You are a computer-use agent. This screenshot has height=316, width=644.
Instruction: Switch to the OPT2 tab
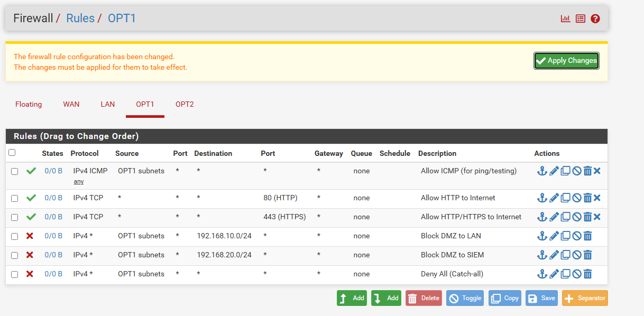pyautogui.click(x=185, y=104)
